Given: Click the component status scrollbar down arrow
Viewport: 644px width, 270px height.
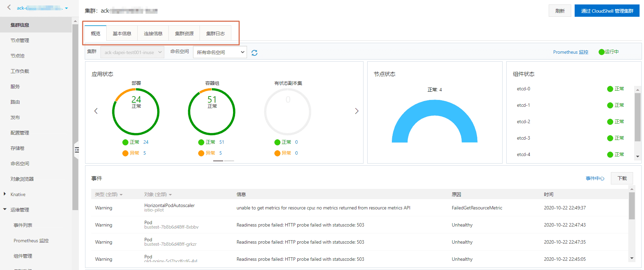Looking at the screenshot, I should pos(638,156).
